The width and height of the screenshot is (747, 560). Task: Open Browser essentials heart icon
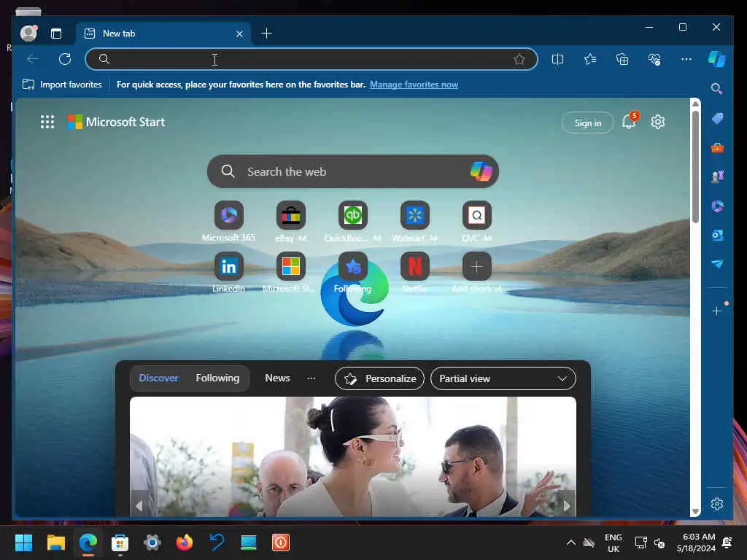tap(654, 59)
